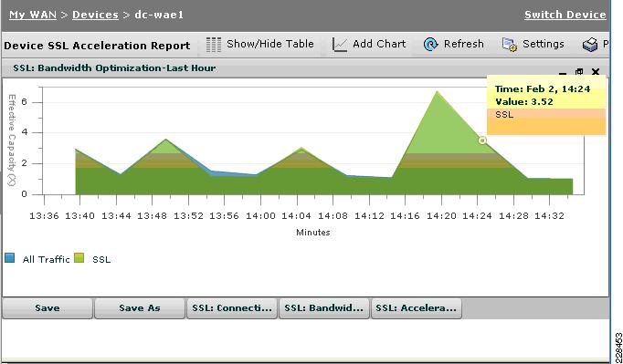Click the highlighted 14:24 data point marker
The height and width of the screenshot is (364, 623).
pos(482,140)
